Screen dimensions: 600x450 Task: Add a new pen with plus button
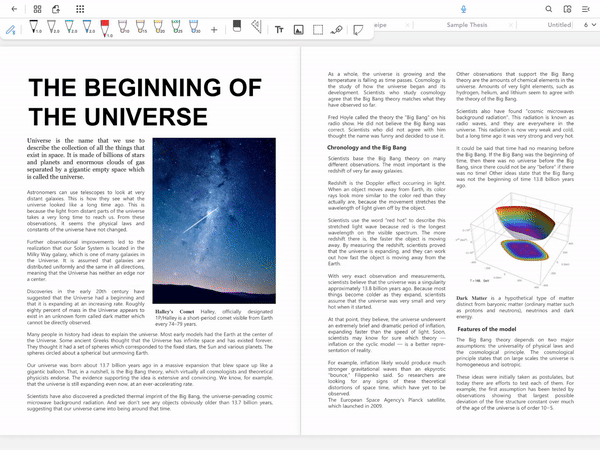pos(214,29)
